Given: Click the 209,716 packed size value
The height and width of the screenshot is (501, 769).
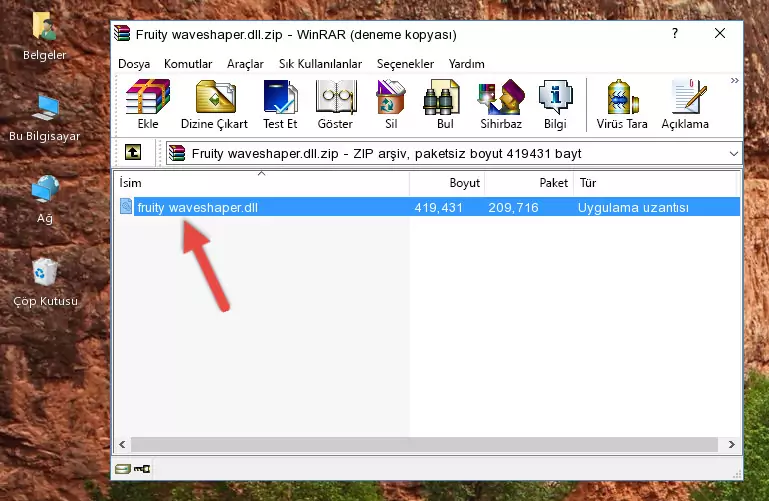Looking at the screenshot, I should tap(513, 207).
